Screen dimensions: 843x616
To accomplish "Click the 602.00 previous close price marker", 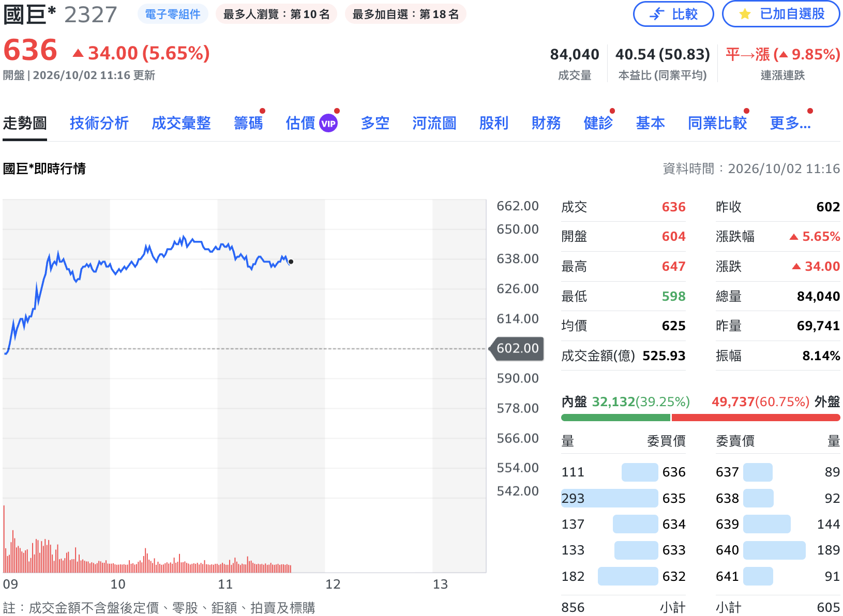I will point(517,348).
